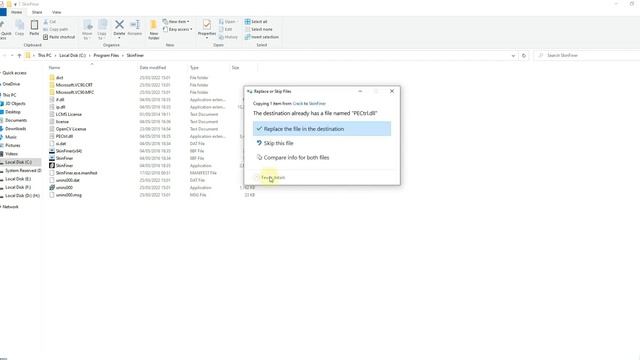Click Copy path in Clipboard group

pyautogui.click(x=56, y=29)
